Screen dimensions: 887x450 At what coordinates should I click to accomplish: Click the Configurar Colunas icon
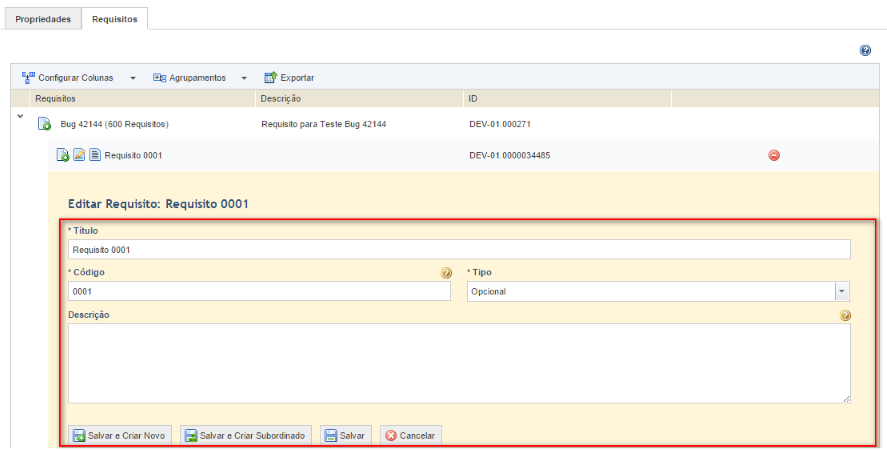click(28, 78)
